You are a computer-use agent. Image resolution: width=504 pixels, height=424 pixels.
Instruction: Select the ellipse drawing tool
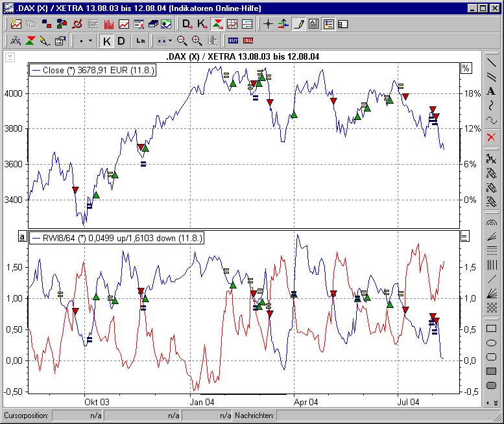click(491, 342)
